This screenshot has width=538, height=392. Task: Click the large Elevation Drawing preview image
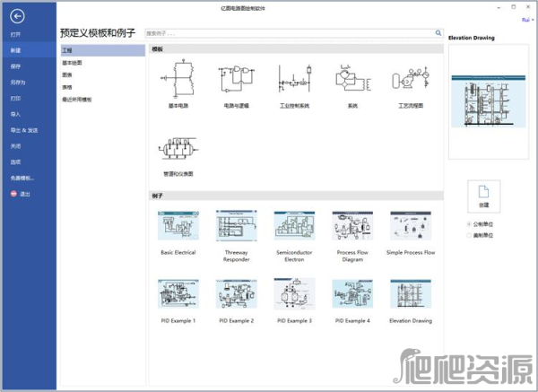click(489, 101)
